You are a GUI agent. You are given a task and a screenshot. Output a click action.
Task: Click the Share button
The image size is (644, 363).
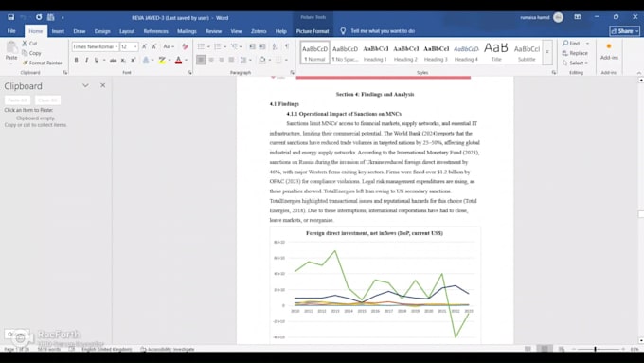click(x=625, y=31)
